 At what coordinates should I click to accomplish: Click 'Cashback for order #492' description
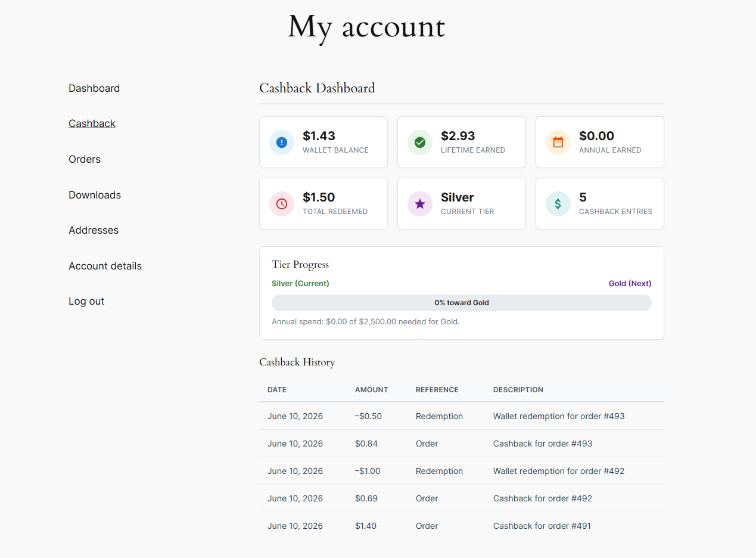coord(543,498)
